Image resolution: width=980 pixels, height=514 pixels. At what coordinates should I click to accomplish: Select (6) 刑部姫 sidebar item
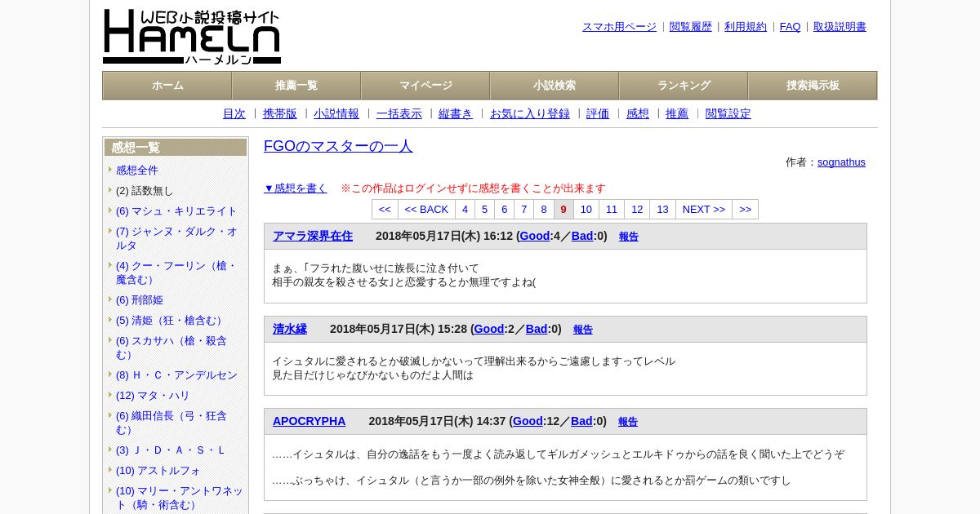(140, 299)
